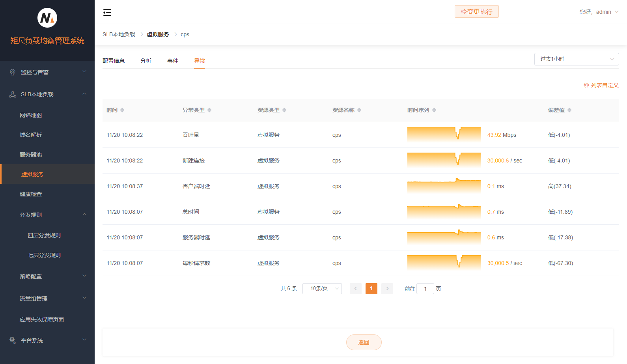Click the 返回 button
The height and width of the screenshot is (364, 627).
click(364, 342)
